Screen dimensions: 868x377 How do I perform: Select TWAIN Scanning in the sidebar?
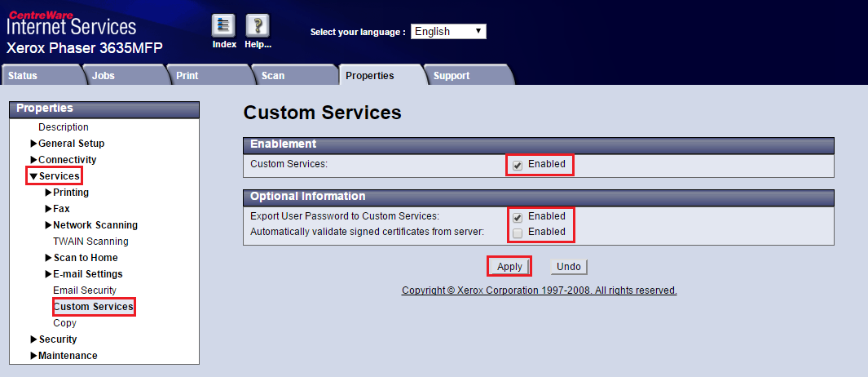point(90,242)
